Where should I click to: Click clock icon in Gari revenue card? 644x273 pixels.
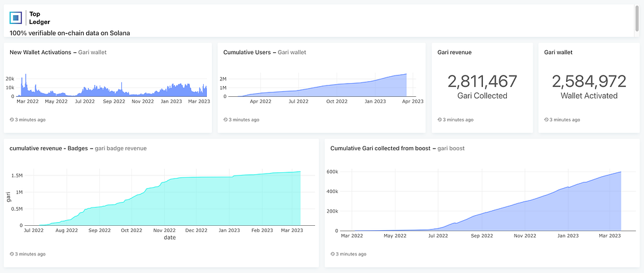coord(439,120)
